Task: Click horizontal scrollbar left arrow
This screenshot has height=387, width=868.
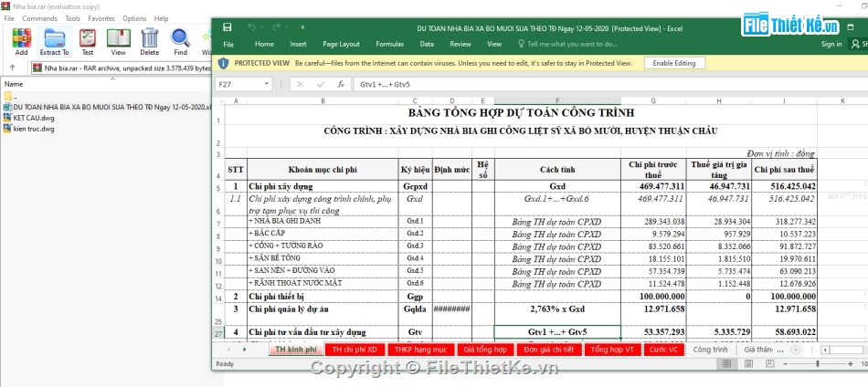Action: click(x=825, y=350)
